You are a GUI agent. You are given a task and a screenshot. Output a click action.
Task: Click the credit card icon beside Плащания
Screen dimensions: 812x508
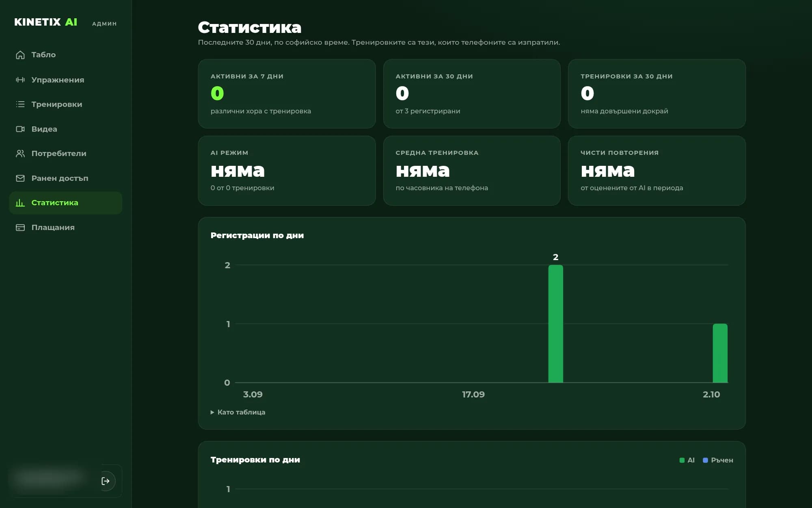(x=20, y=228)
